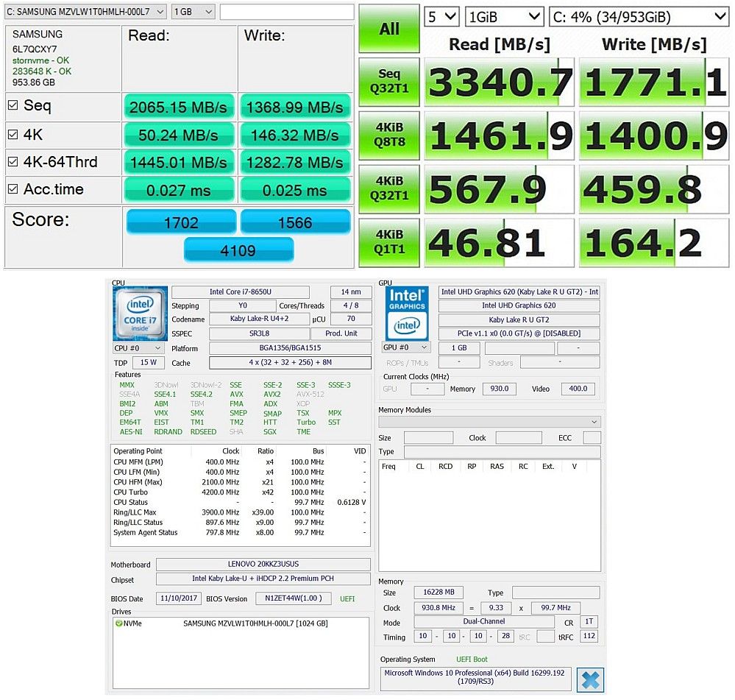This screenshot has height=700, width=735.
Task: Click the CPU Turbo operating point row
Action: 240,492
